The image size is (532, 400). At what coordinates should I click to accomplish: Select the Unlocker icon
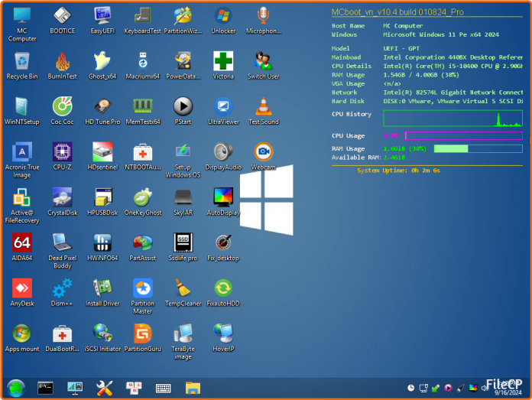point(223,21)
